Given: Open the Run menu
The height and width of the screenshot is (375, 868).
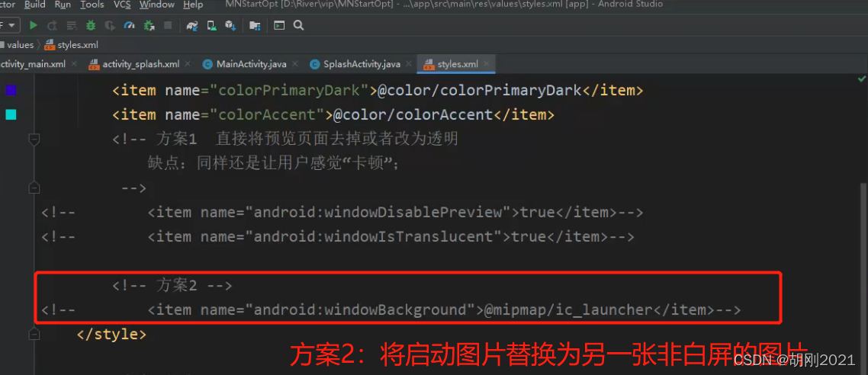Looking at the screenshot, I should tap(63, 5).
